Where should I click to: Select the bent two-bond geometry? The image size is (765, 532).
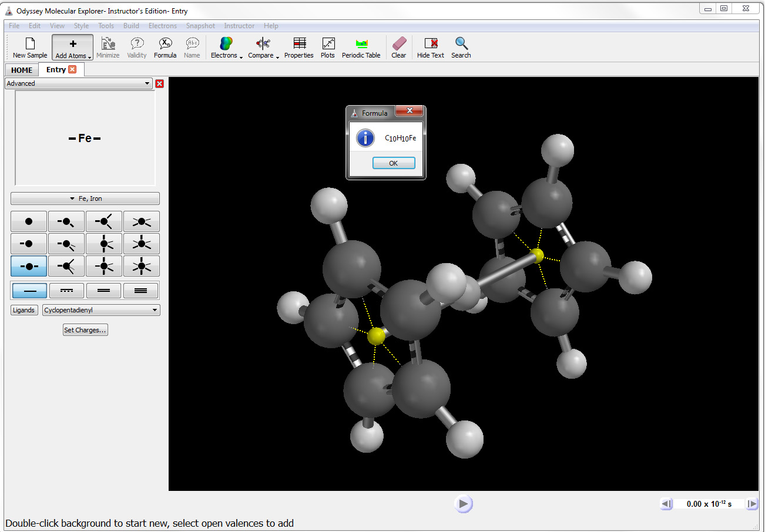pos(66,221)
